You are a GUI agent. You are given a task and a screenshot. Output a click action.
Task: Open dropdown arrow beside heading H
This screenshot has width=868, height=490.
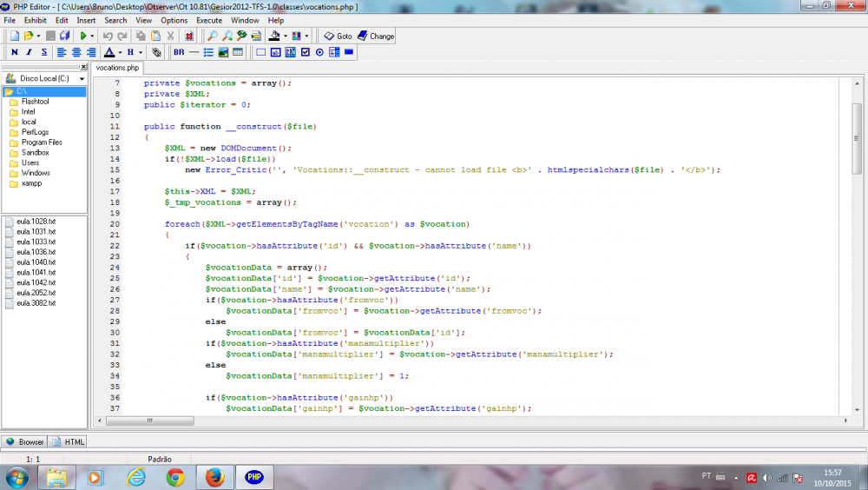coord(141,52)
